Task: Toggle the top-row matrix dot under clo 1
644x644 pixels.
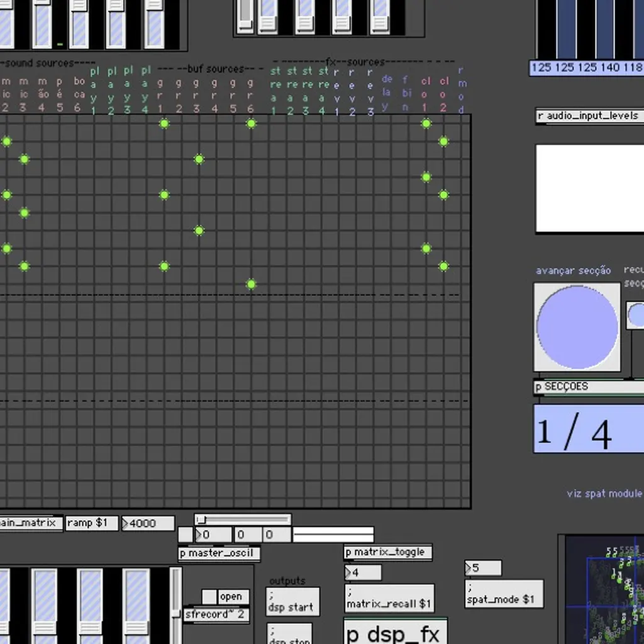Action: point(426,124)
